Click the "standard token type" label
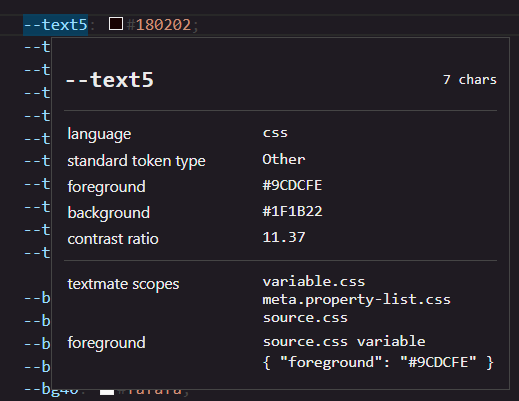This screenshot has width=519, height=401. (x=136, y=161)
